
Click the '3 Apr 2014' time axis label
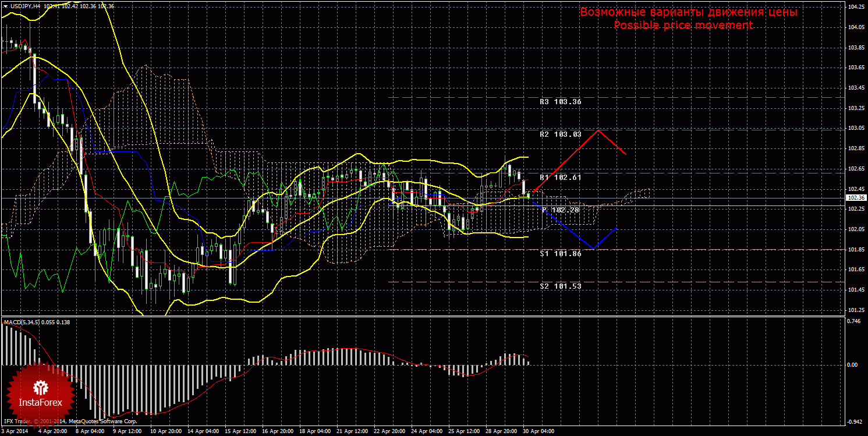coord(13,432)
